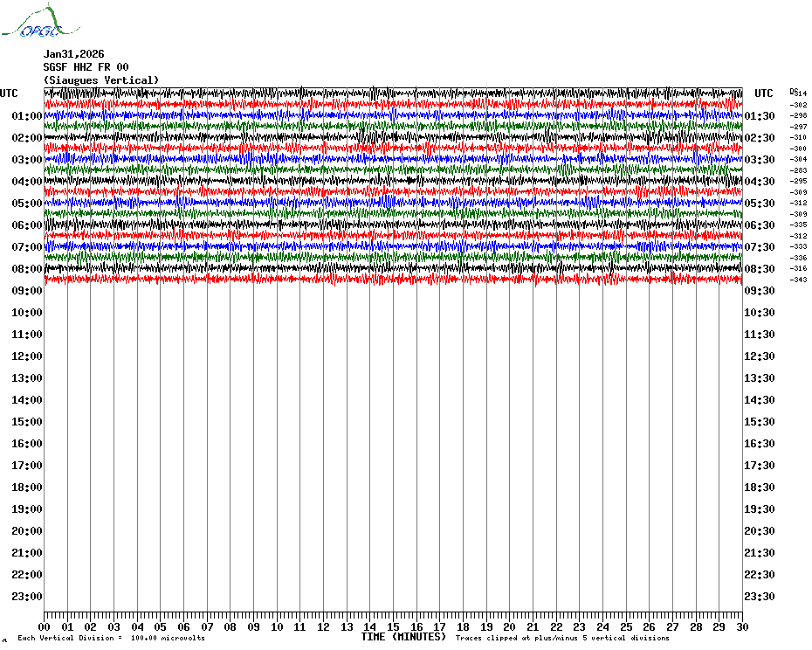The width and height of the screenshot is (812, 650).
Task: Click the DC offset value -316
Action: 799,268
